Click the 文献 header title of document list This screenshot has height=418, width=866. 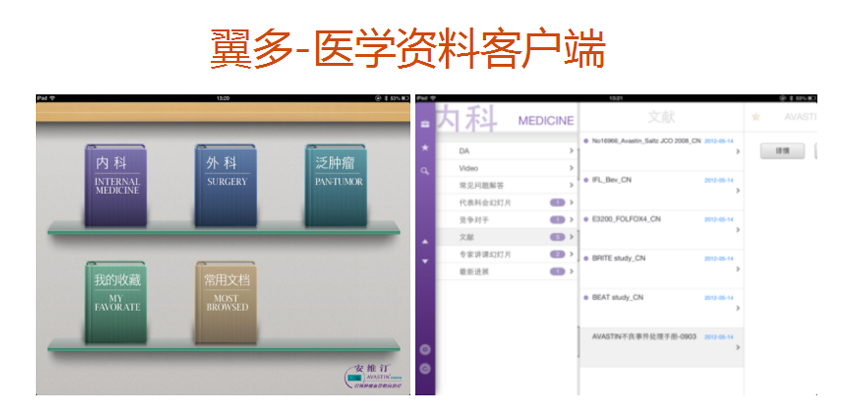tap(661, 117)
